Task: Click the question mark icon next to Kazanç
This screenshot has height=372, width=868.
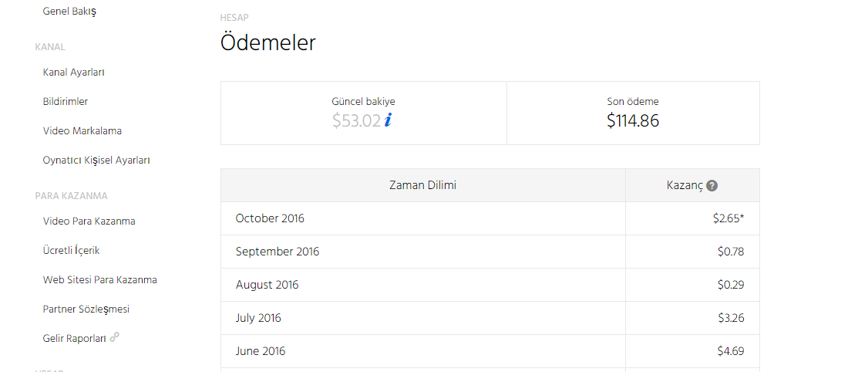Action: click(712, 186)
